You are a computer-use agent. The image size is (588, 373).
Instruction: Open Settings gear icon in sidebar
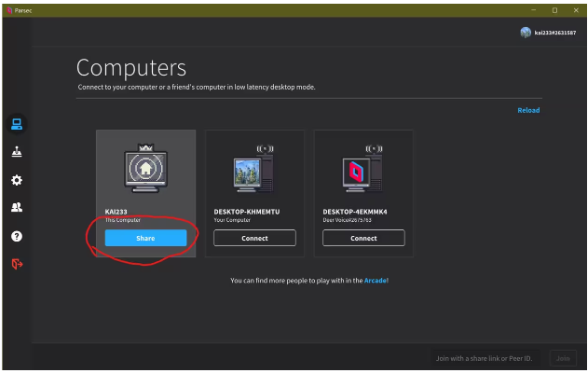17,180
